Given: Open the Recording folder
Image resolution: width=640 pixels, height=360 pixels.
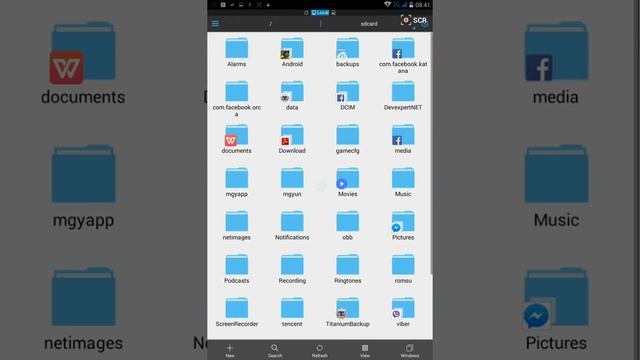Looking at the screenshot, I should (292, 268).
